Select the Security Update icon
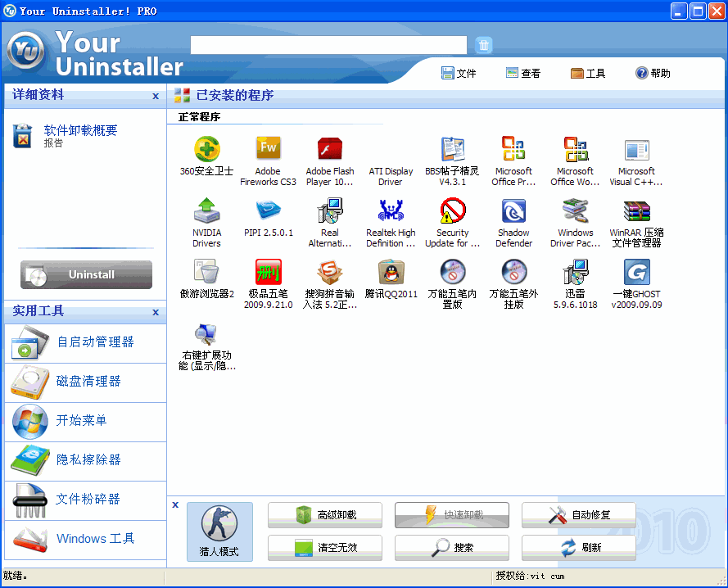 tap(452, 210)
